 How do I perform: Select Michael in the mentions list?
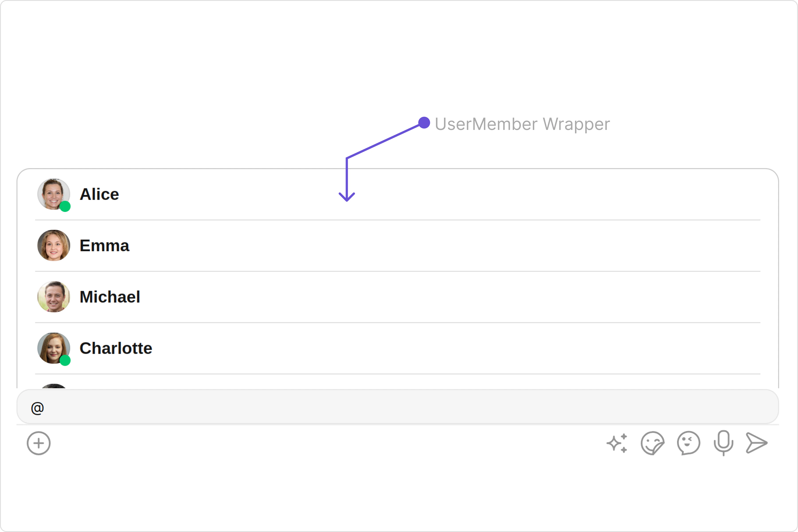pos(110,297)
